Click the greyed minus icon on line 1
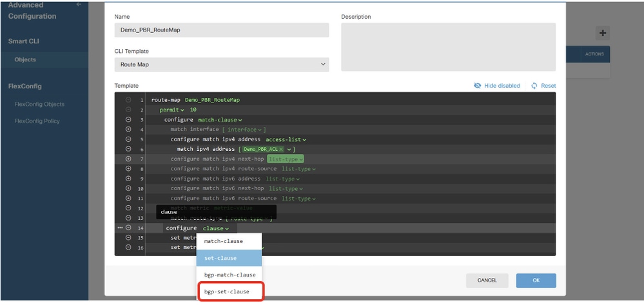This screenshot has height=305, width=644. [128, 100]
